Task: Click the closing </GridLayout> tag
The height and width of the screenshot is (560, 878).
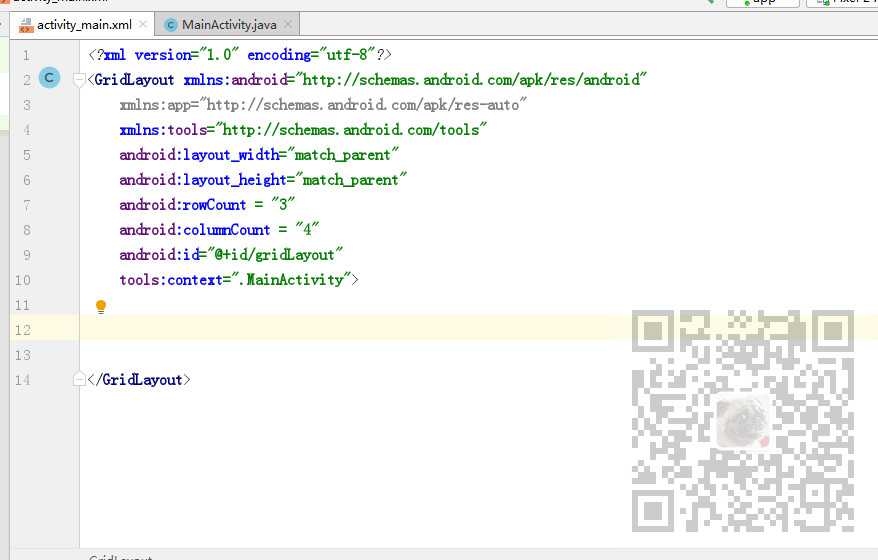Action: tap(139, 380)
